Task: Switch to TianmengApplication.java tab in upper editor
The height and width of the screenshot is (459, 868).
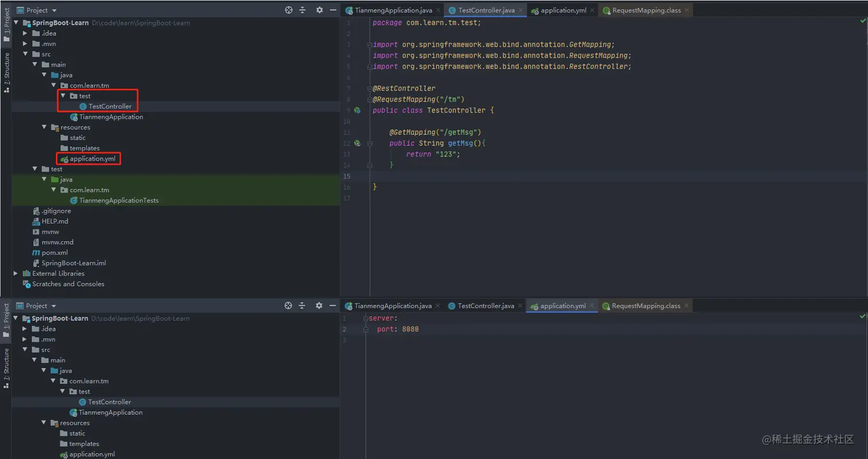Action: click(x=393, y=10)
